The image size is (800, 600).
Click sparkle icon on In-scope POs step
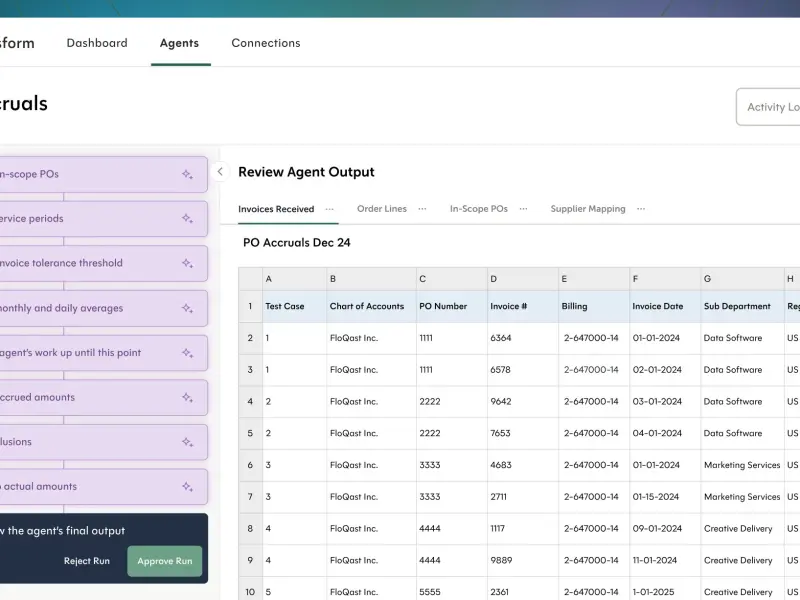coord(188,174)
